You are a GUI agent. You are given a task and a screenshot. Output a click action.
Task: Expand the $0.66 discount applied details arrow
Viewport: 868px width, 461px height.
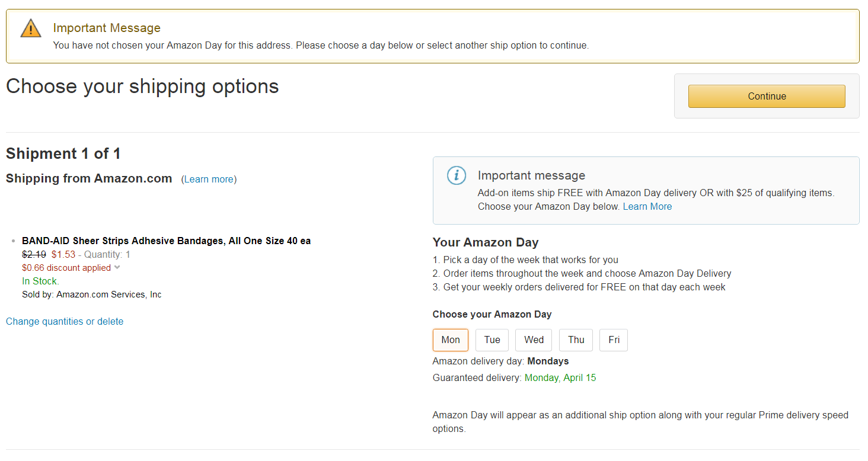coord(117,268)
